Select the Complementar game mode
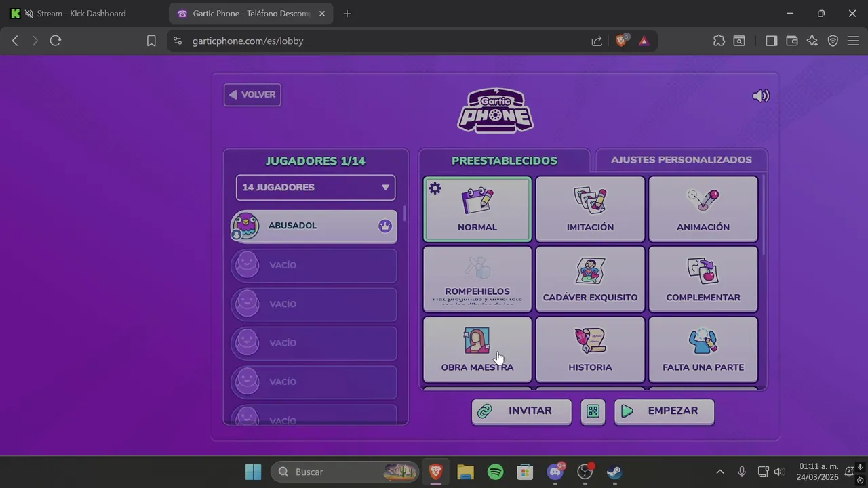This screenshot has width=868, height=488. pyautogui.click(x=703, y=279)
